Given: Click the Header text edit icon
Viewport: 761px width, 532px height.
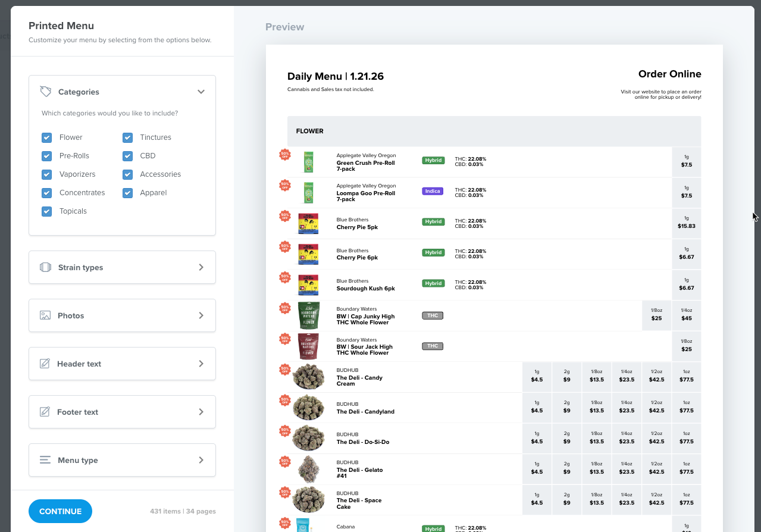Looking at the screenshot, I should tap(45, 364).
